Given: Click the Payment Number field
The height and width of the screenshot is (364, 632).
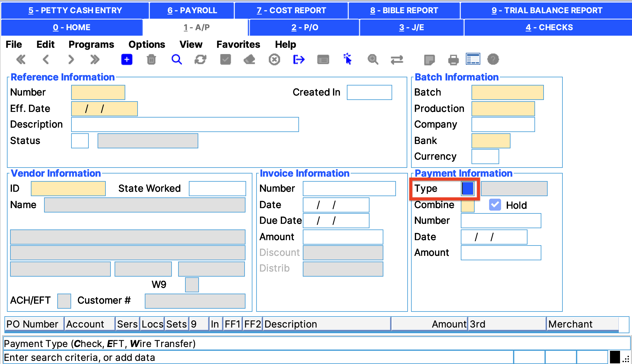Looking at the screenshot, I should [501, 221].
